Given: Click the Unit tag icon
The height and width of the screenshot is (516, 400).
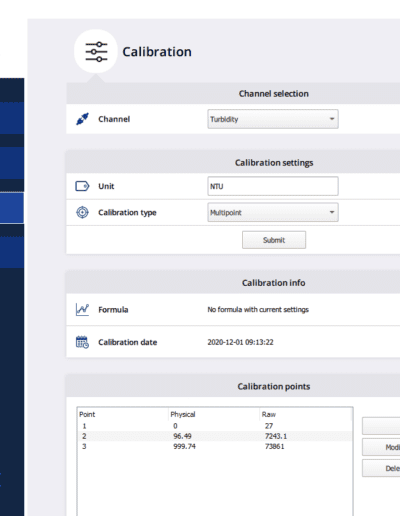Looking at the screenshot, I should coord(82,186).
